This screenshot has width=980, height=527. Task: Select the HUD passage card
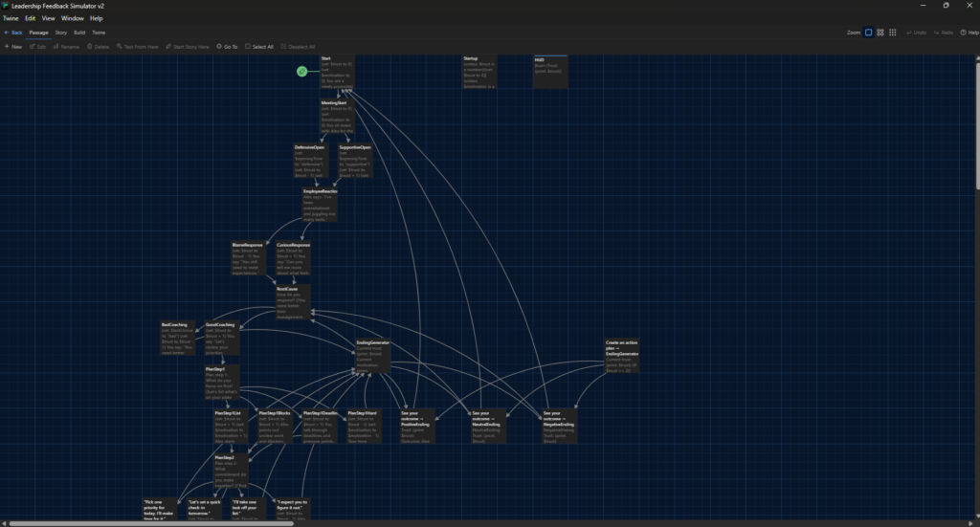point(549,72)
